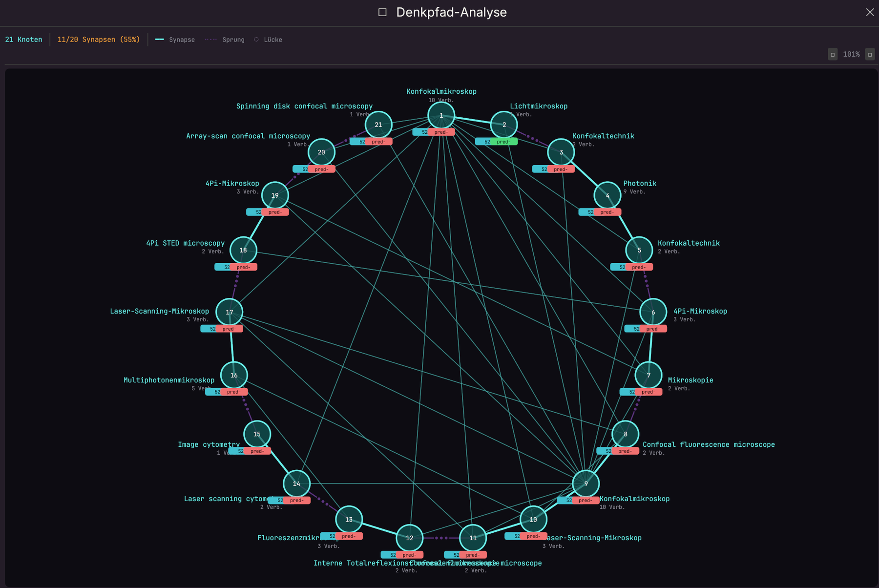Click the Photonik label
Image resolution: width=879 pixels, height=588 pixels.
tap(640, 183)
